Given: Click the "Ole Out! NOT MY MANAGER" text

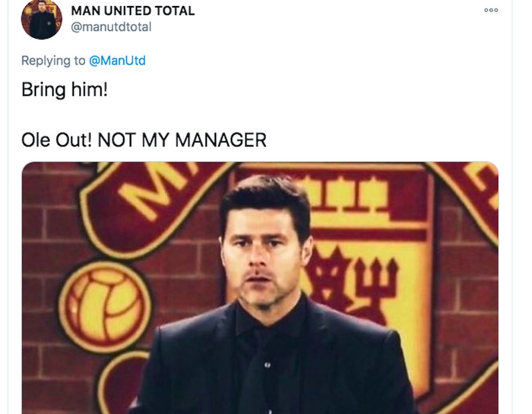Looking at the screenshot, I should click(x=144, y=140).
